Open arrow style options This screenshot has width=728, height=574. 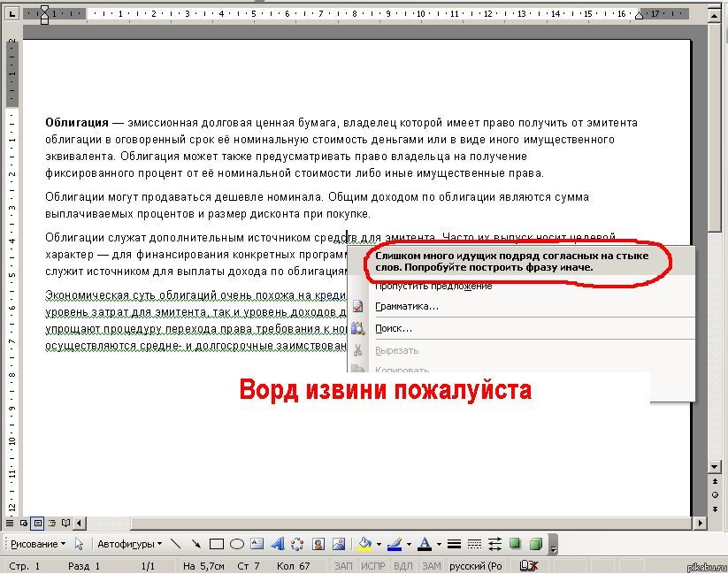point(495,544)
